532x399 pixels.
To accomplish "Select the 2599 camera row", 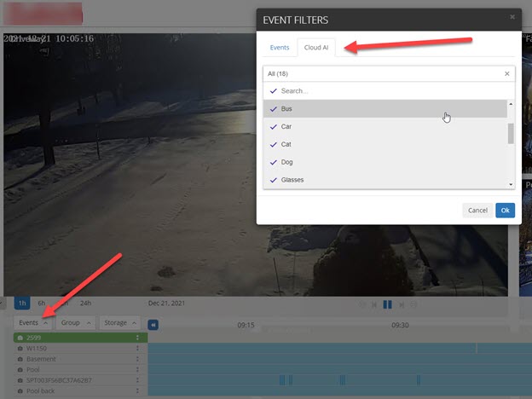I will click(80, 338).
